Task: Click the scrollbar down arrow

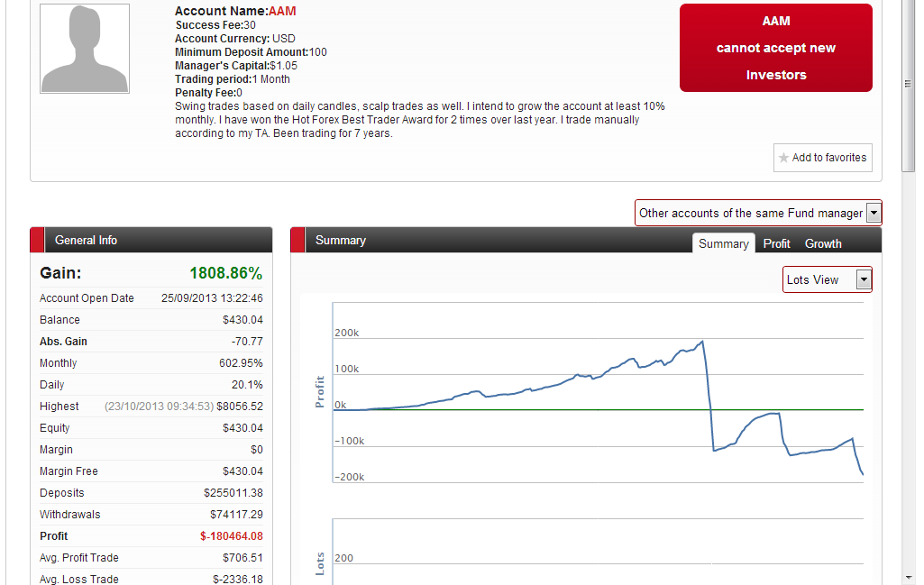Action: coord(908,578)
